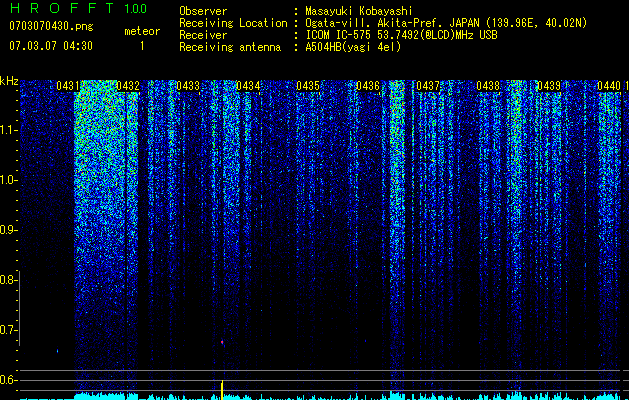Click the 0440 time marker

(x=609, y=86)
